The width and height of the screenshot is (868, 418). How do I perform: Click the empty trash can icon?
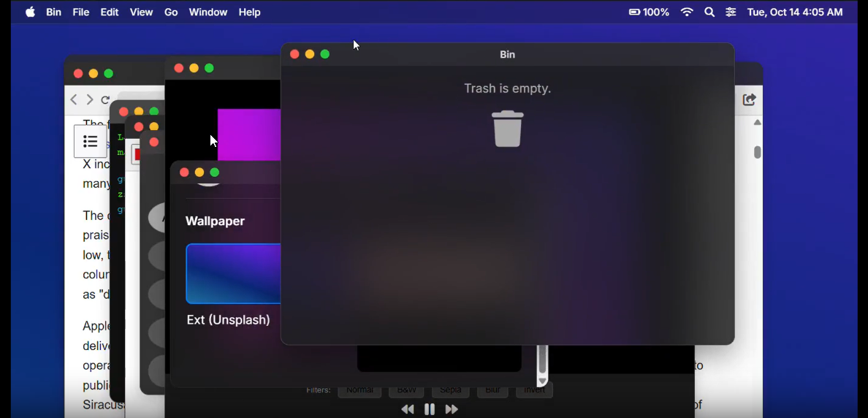pyautogui.click(x=507, y=129)
